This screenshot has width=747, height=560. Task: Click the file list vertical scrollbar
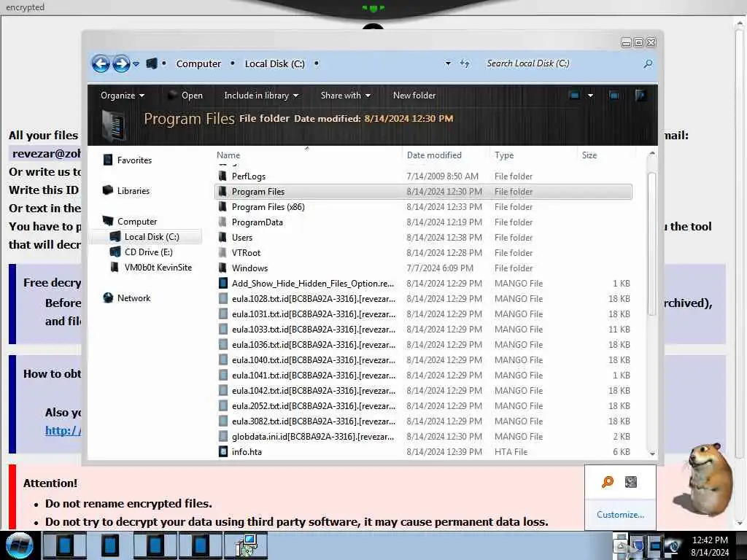click(x=651, y=243)
